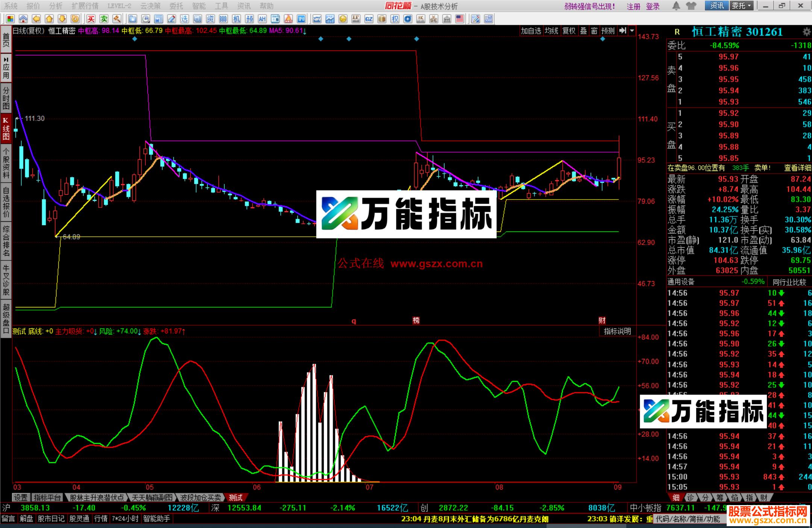
Task: Toggle 均线 moving average display
Action: tap(551, 31)
